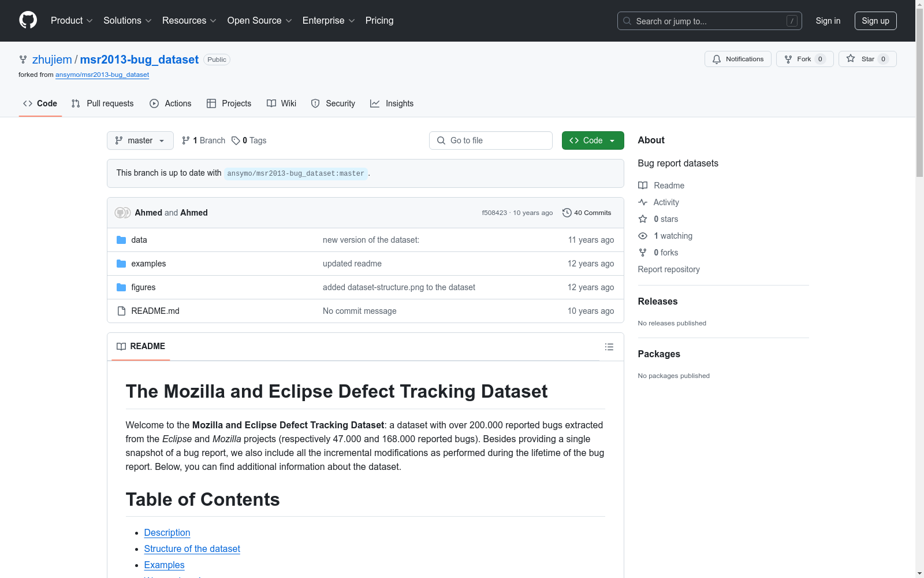Click the data folder icon

tap(121, 240)
